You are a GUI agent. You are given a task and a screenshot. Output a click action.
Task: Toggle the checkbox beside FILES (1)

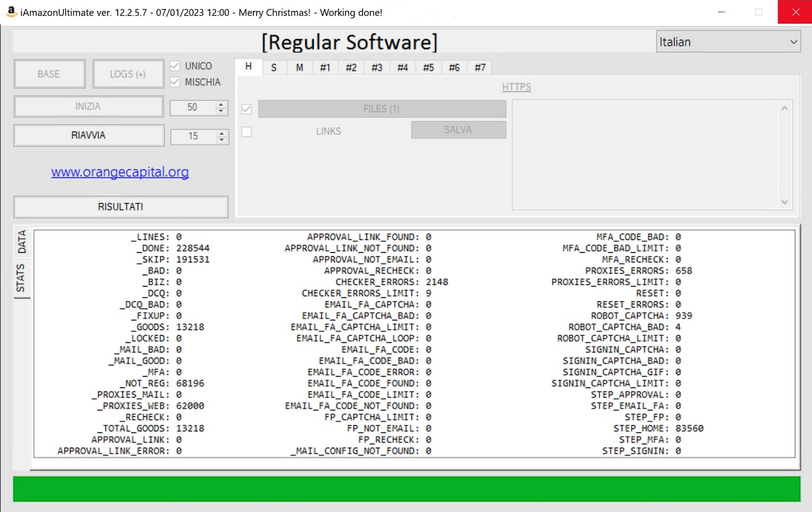(247, 109)
